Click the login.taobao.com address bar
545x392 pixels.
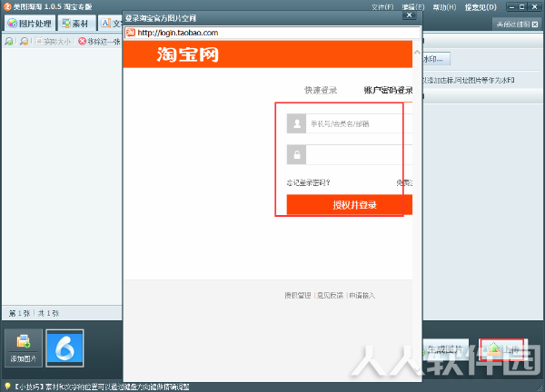(272, 33)
